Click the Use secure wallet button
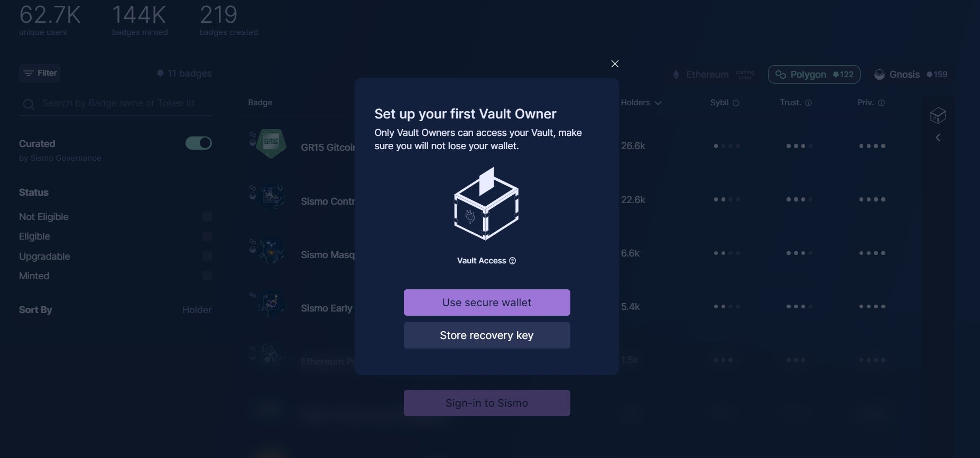 (x=487, y=303)
